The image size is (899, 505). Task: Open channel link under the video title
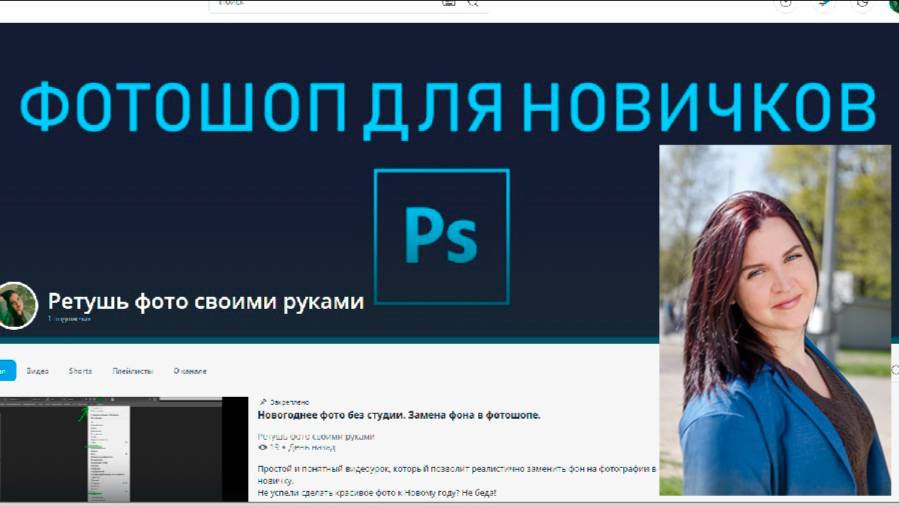(316, 437)
